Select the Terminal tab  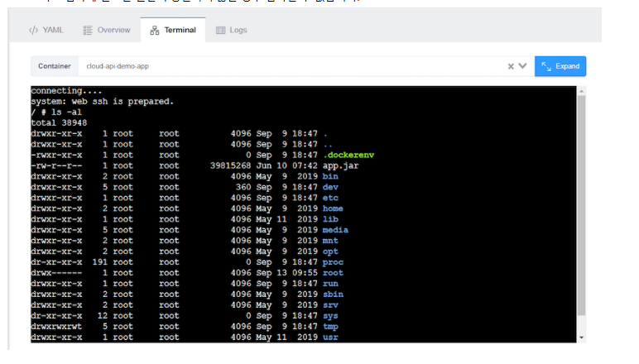click(x=173, y=30)
